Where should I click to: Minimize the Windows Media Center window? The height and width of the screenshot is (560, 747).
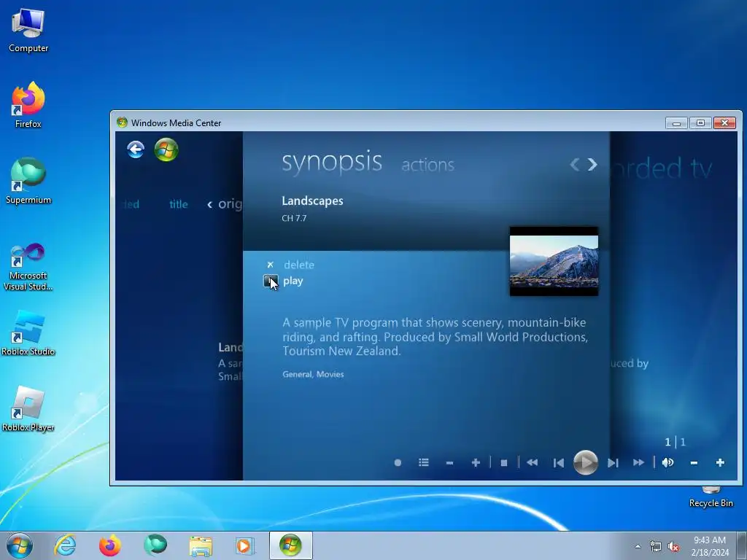tap(676, 122)
